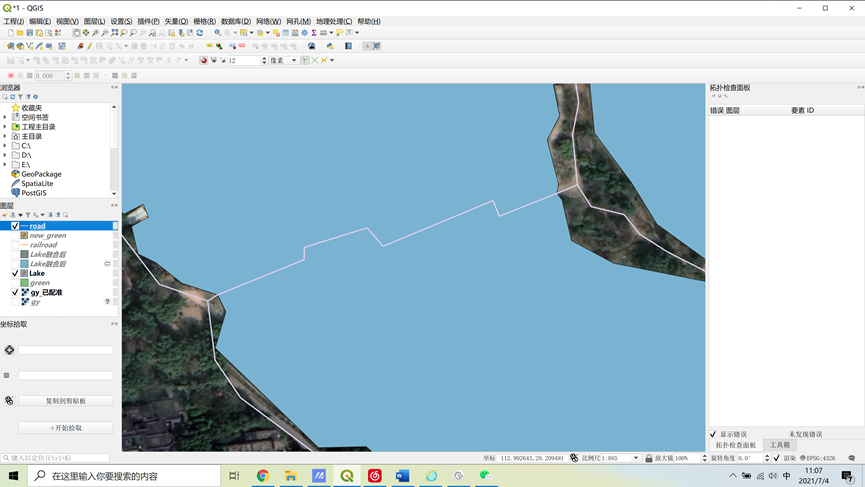Screen dimensions: 865x487
Task: Open the Open Attribute Table icon
Action: (286, 33)
